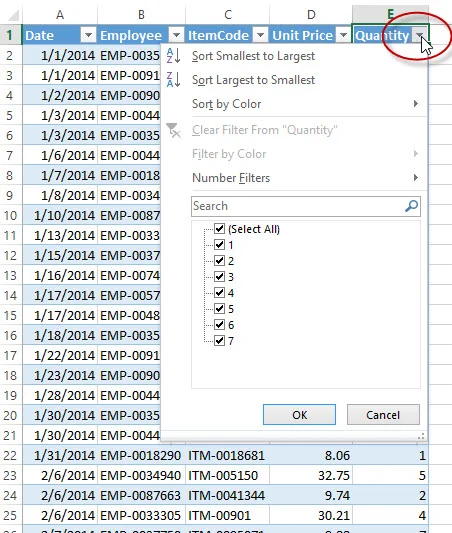452x533 pixels.
Task: Click cell ITM-0018681
Action: point(228,455)
